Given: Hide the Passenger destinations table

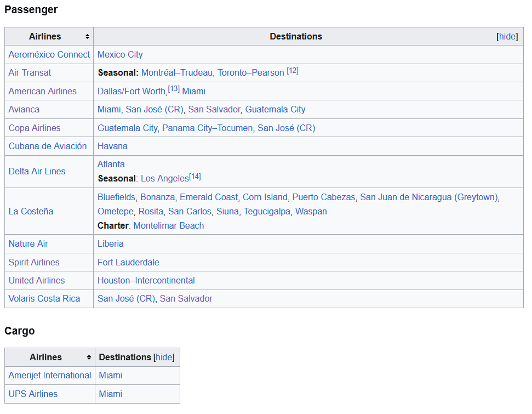Looking at the screenshot, I should click(x=507, y=37).
